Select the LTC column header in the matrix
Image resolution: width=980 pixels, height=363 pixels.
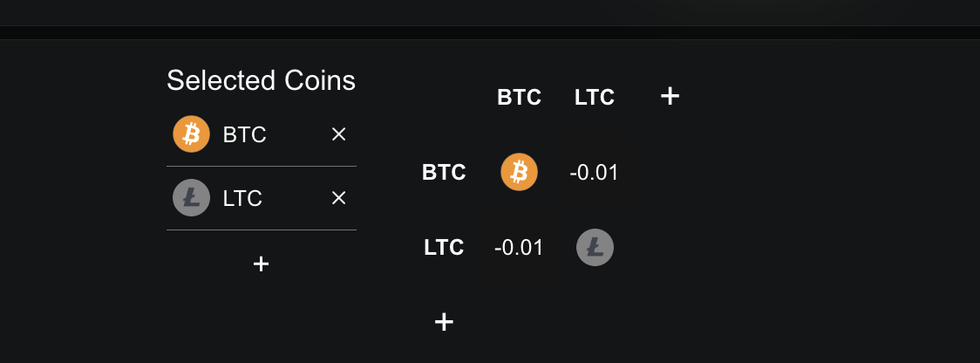point(595,98)
